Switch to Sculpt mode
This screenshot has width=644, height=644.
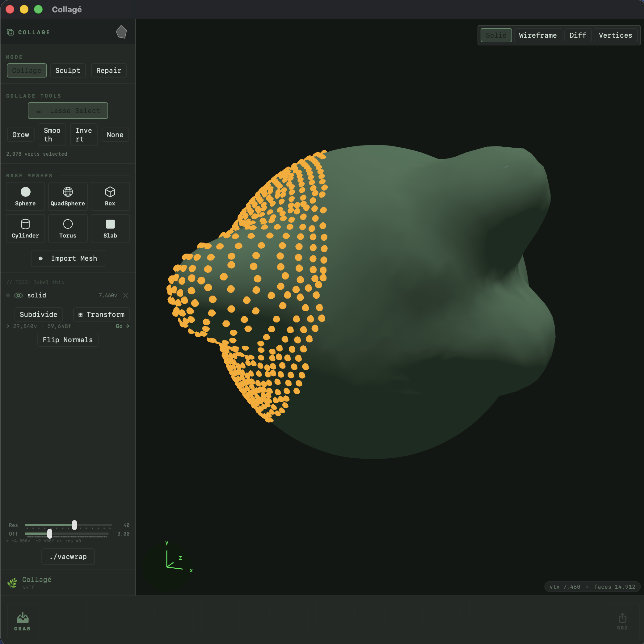point(68,70)
